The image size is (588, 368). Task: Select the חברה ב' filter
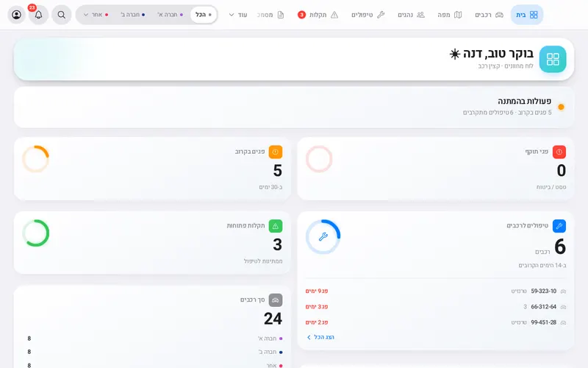coord(133,15)
